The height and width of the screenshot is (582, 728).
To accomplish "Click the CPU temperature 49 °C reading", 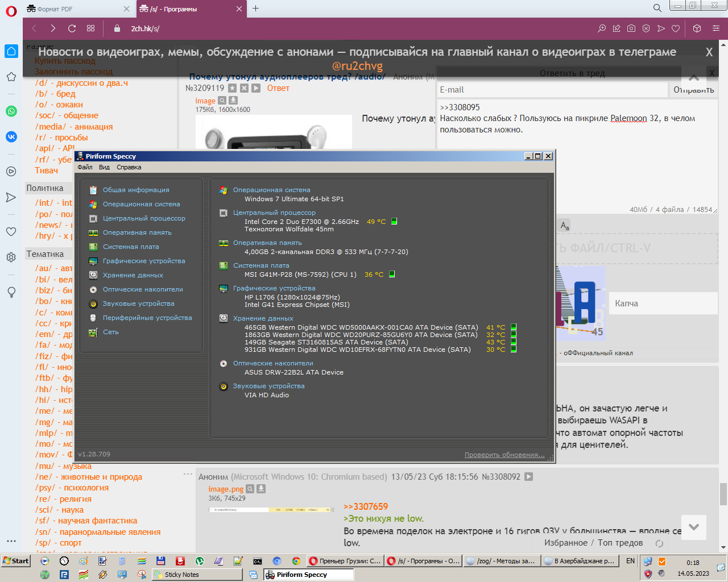I will point(376,222).
